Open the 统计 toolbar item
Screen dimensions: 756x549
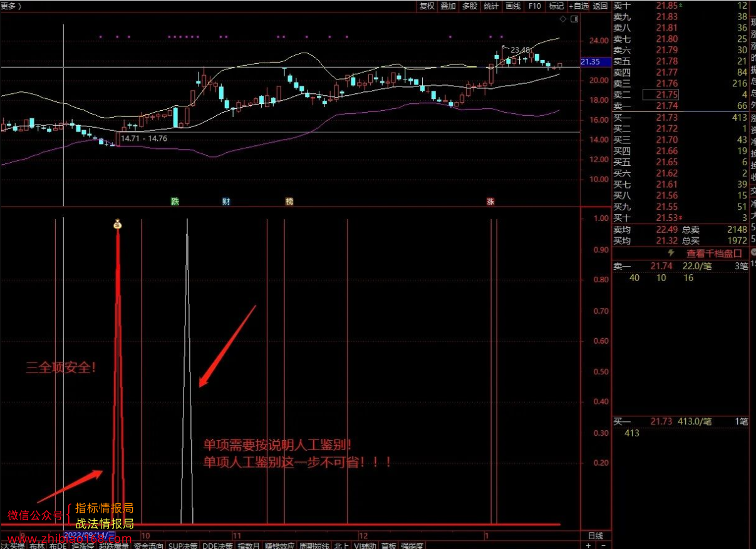(x=491, y=6)
